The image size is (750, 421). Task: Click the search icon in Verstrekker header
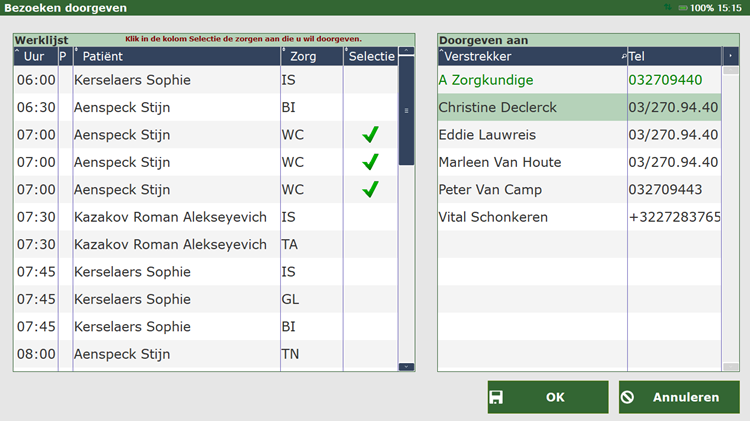tap(622, 57)
